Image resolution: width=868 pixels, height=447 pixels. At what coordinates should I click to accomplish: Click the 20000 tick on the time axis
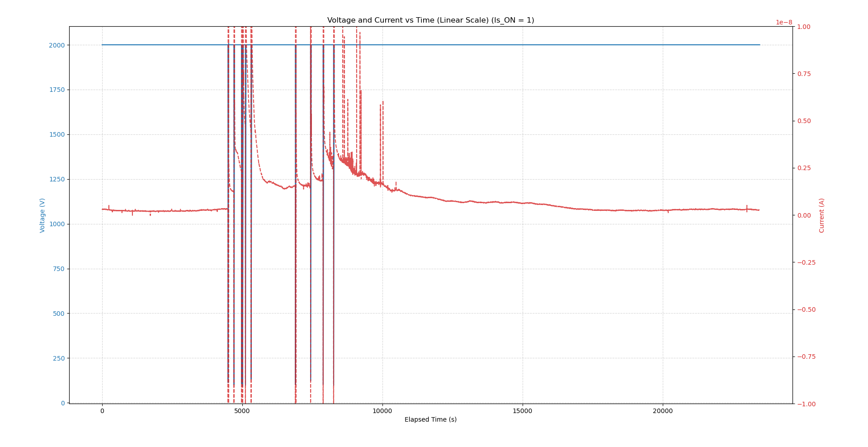tap(663, 411)
